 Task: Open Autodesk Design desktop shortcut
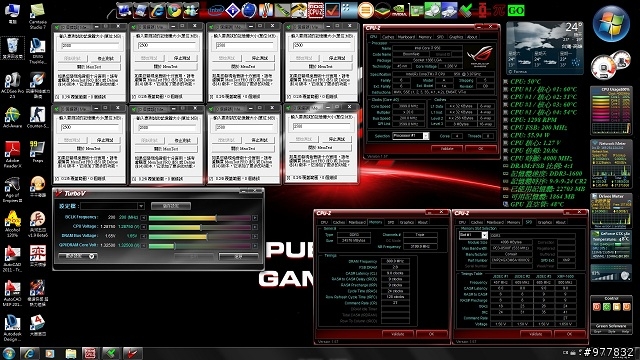click(12, 328)
